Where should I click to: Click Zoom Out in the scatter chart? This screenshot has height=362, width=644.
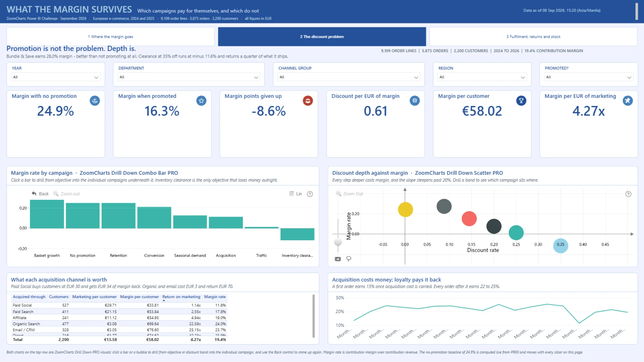coord(349,194)
